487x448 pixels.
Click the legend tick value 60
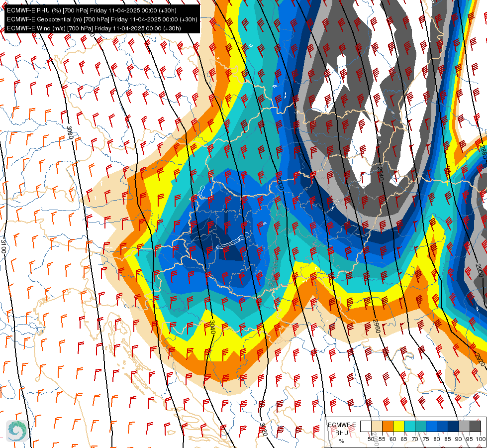393,439
